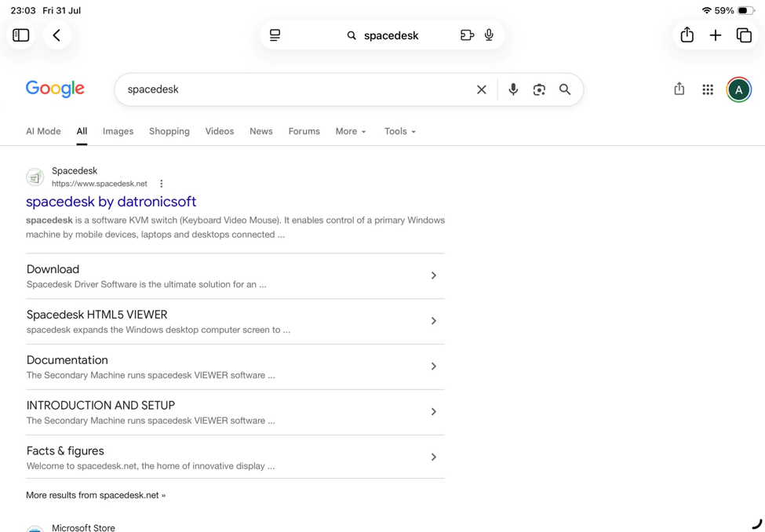765x532 pixels.
Task: Share Google results using page share icon
Action: pos(679,89)
